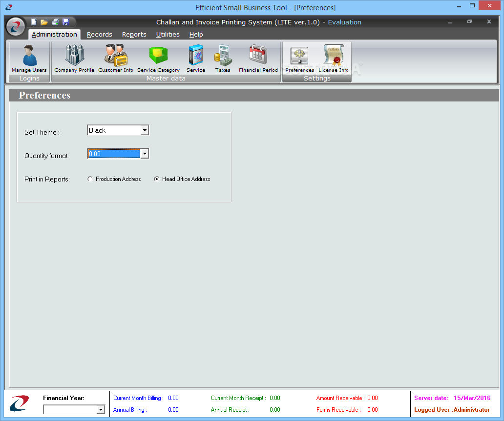This screenshot has width=504, height=421.
Task: Click the Logins group label
Action: click(29, 79)
